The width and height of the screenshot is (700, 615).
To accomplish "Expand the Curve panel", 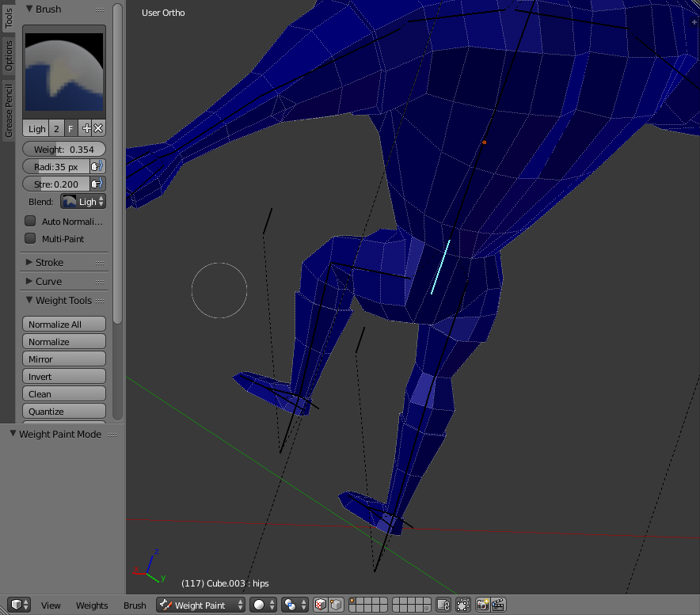I will [x=29, y=281].
